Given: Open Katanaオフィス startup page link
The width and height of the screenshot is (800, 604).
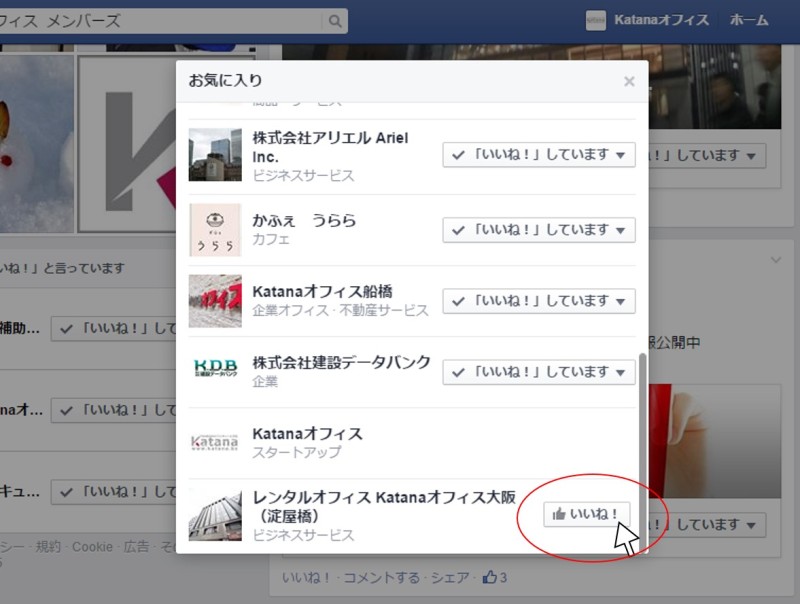Looking at the screenshot, I should point(307,434).
